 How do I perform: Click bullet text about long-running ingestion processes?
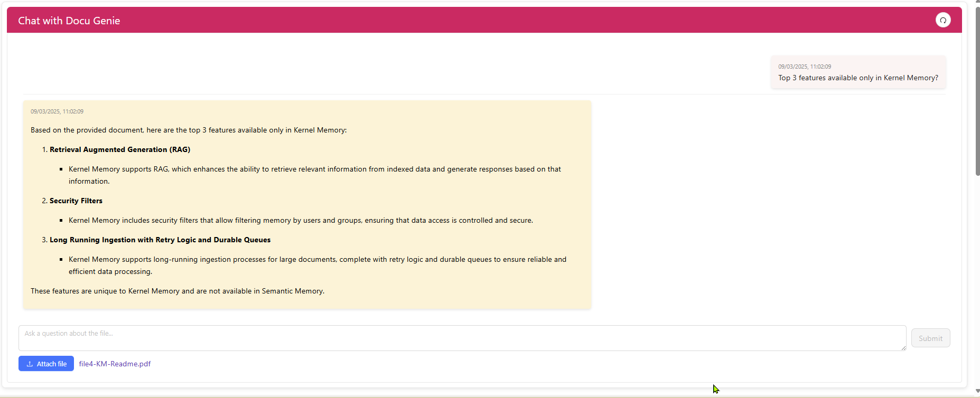pyautogui.click(x=318, y=265)
